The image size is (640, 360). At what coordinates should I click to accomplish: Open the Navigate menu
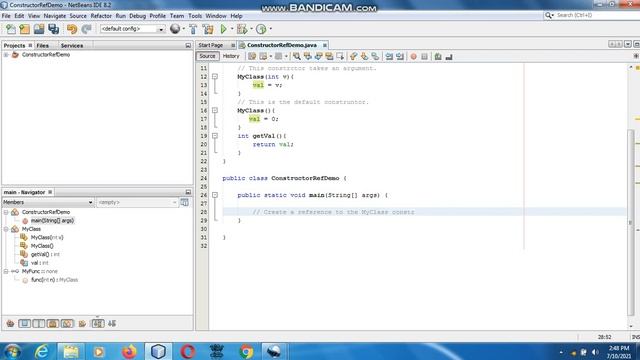[55, 16]
